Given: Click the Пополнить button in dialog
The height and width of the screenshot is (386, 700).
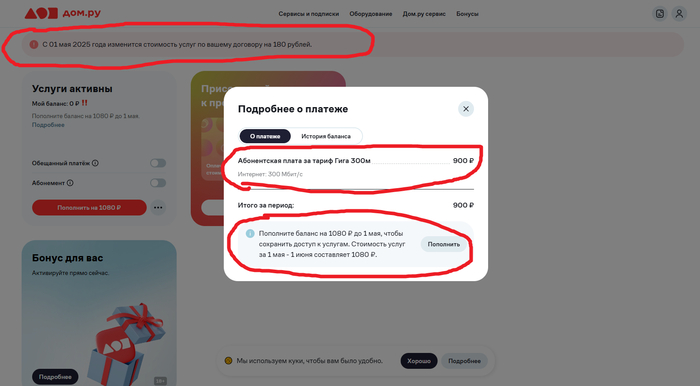Looking at the screenshot, I should pos(444,244).
